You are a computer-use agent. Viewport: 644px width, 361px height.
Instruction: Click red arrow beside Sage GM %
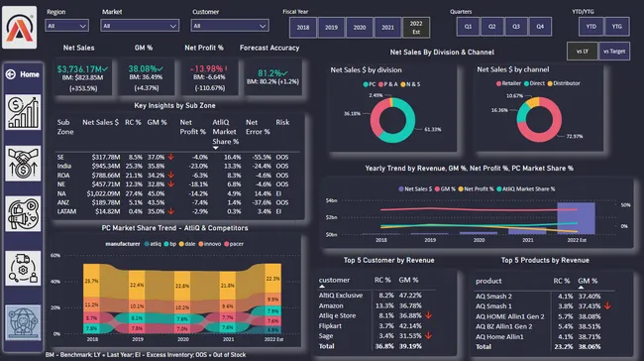click(428, 335)
